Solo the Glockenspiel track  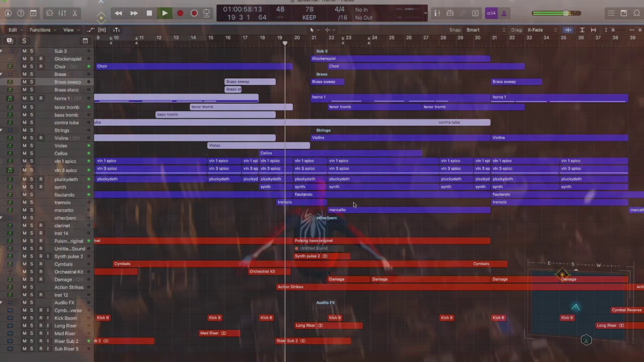click(31, 59)
